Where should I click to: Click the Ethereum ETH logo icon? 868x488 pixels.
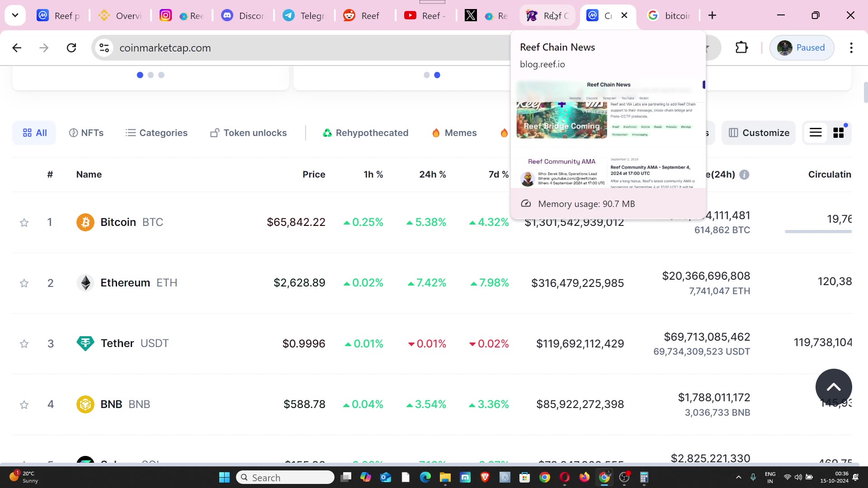pos(85,283)
